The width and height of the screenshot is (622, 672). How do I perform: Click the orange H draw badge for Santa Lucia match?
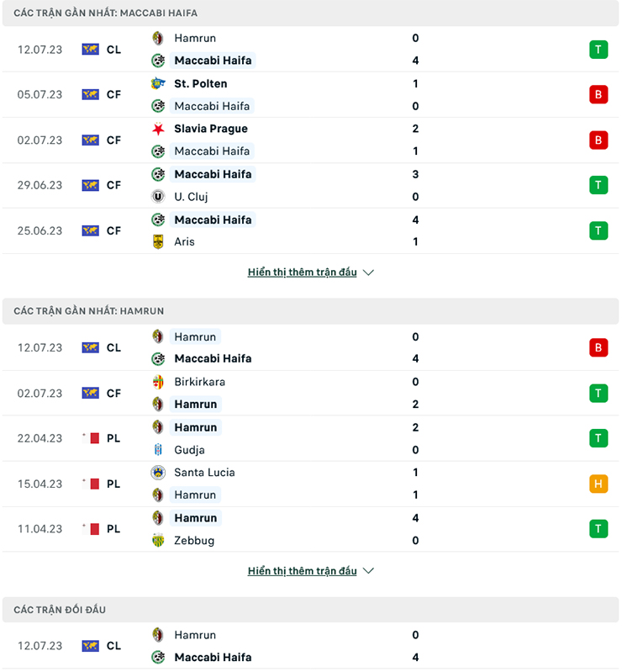tap(598, 484)
